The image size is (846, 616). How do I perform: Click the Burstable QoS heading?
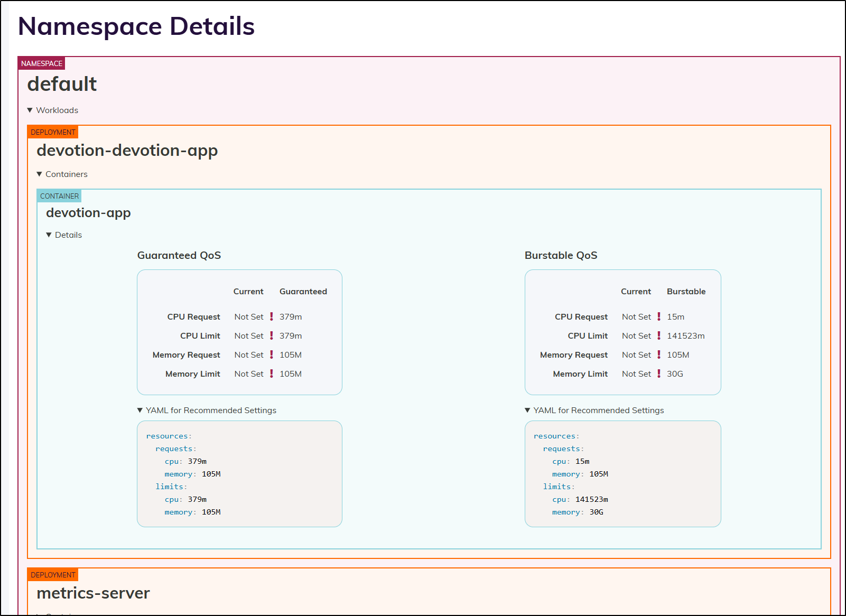561,255
